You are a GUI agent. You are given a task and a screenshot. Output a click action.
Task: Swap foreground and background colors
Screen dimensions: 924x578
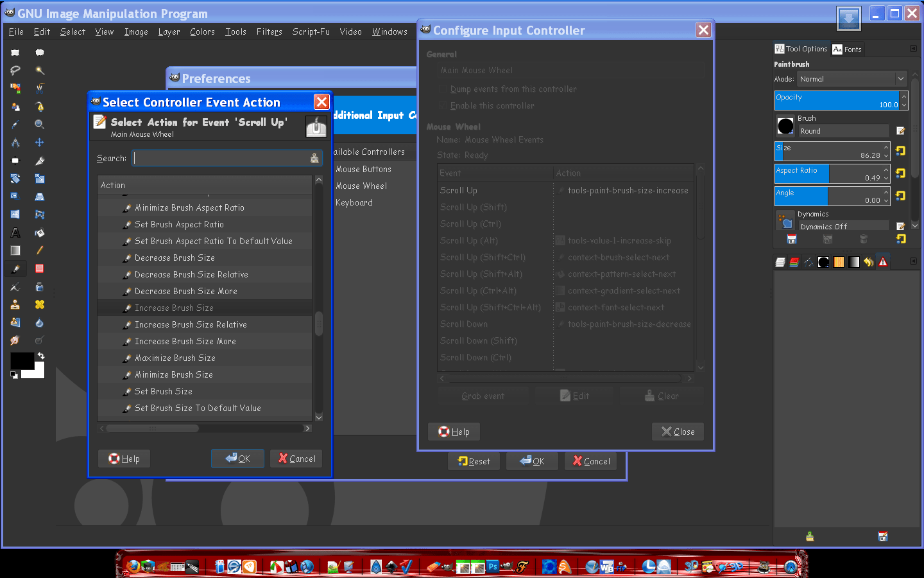click(x=41, y=356)
